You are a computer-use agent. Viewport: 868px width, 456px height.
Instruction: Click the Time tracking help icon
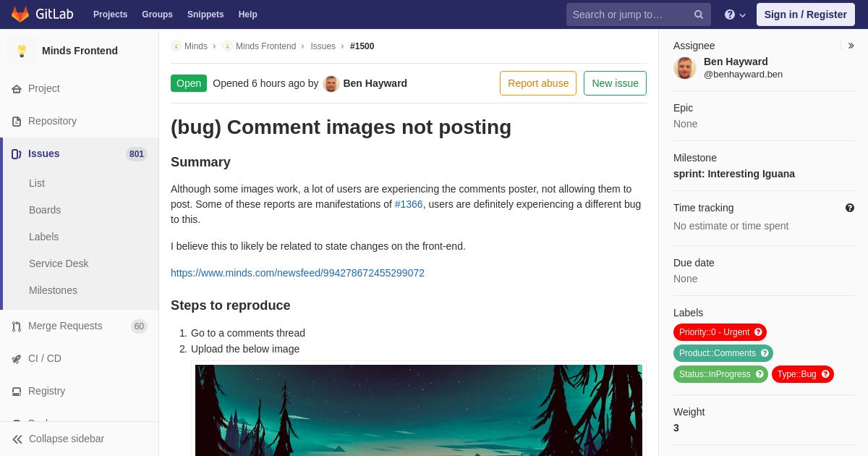click(850, 208)
